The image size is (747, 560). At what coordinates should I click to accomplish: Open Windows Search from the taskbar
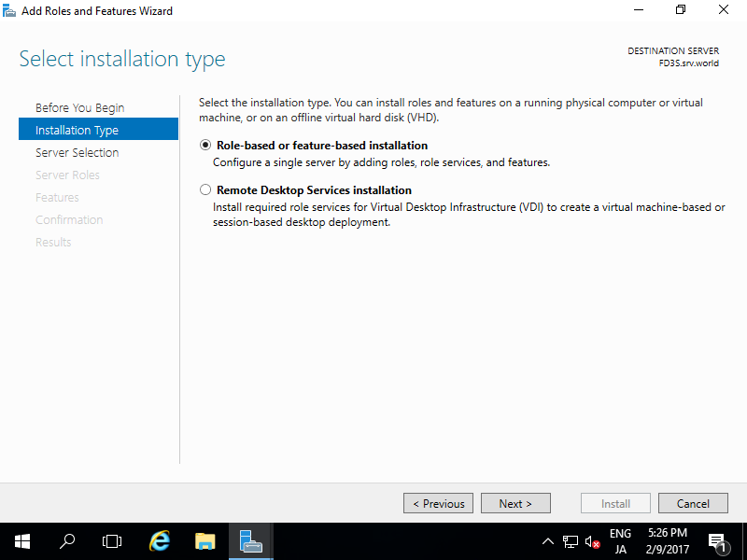[66, 541]
